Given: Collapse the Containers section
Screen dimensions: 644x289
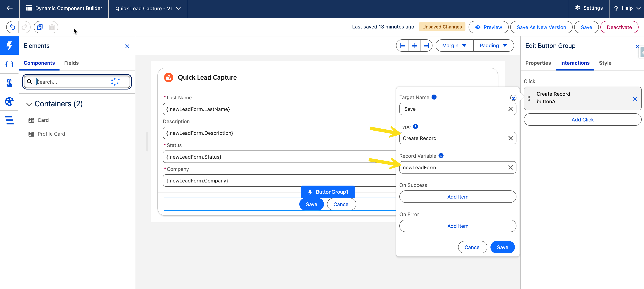Looking at the screenshot, I should (x=29, y=104).
